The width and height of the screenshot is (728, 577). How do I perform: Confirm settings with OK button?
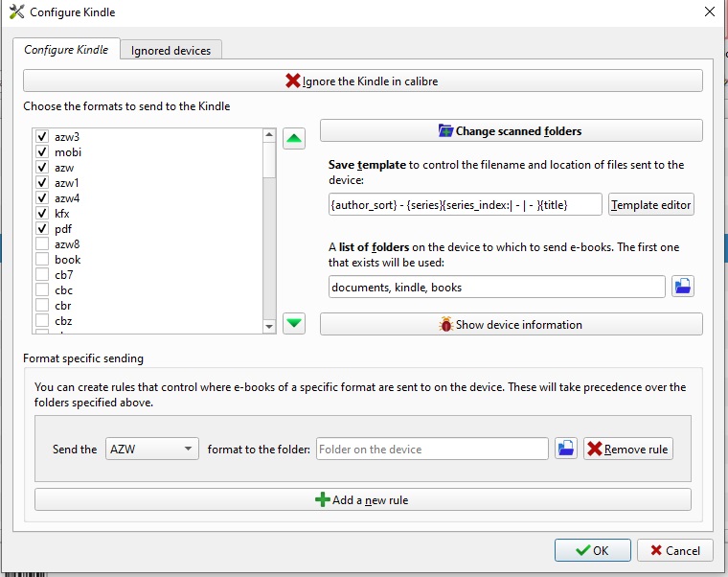click(x=592, y=550)
